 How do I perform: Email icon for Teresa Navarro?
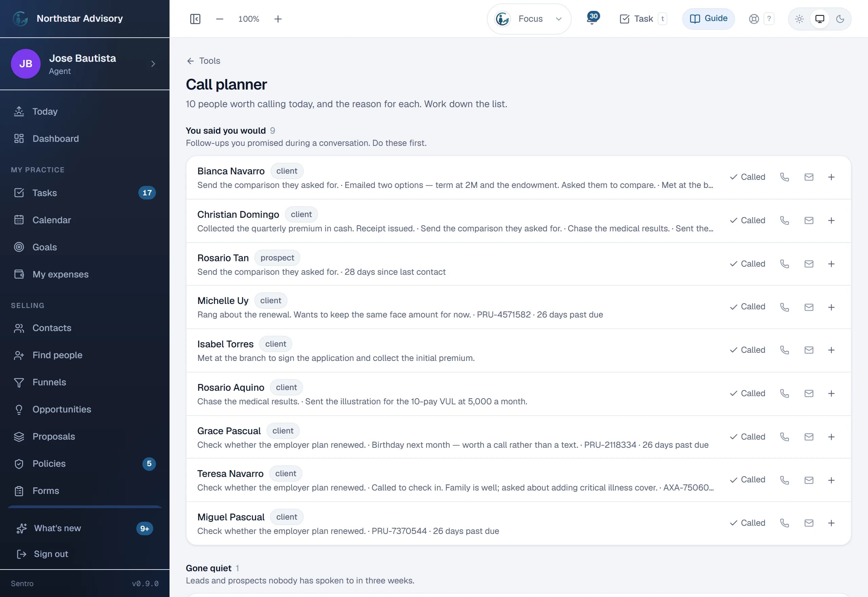tap(809, 480)
